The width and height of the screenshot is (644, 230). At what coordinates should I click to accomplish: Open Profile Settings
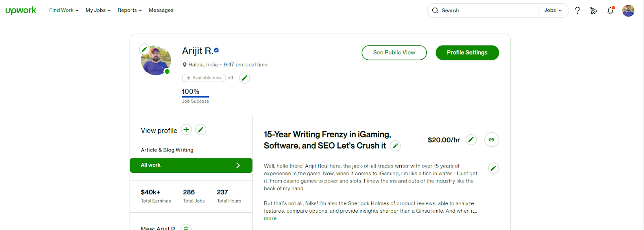[467, 53]
